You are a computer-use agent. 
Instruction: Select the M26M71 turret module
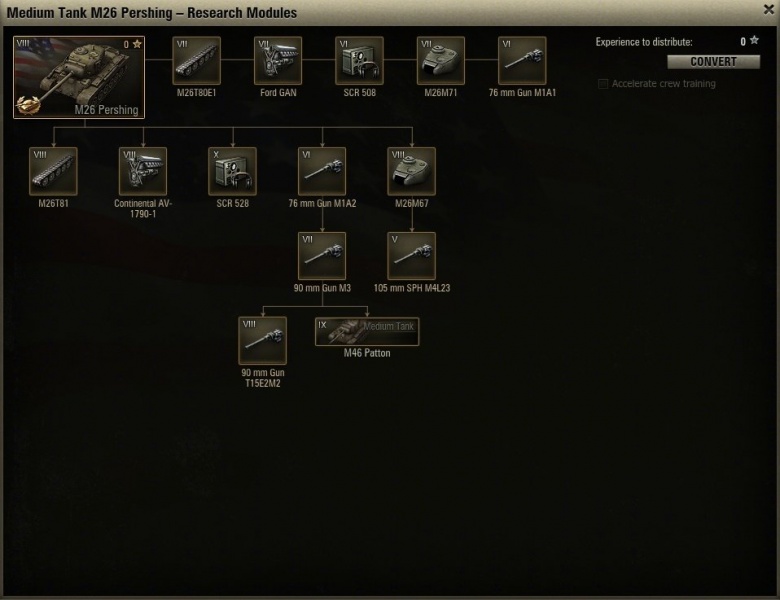441,61
